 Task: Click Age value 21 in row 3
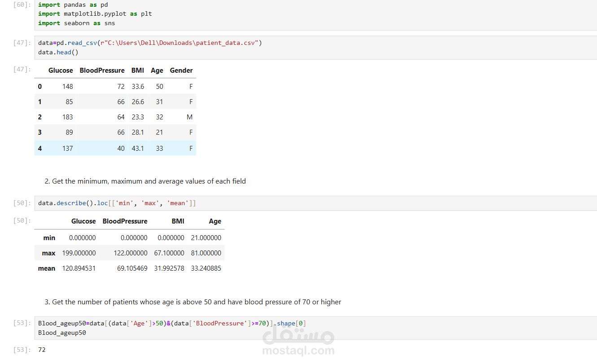click(159, 132)
